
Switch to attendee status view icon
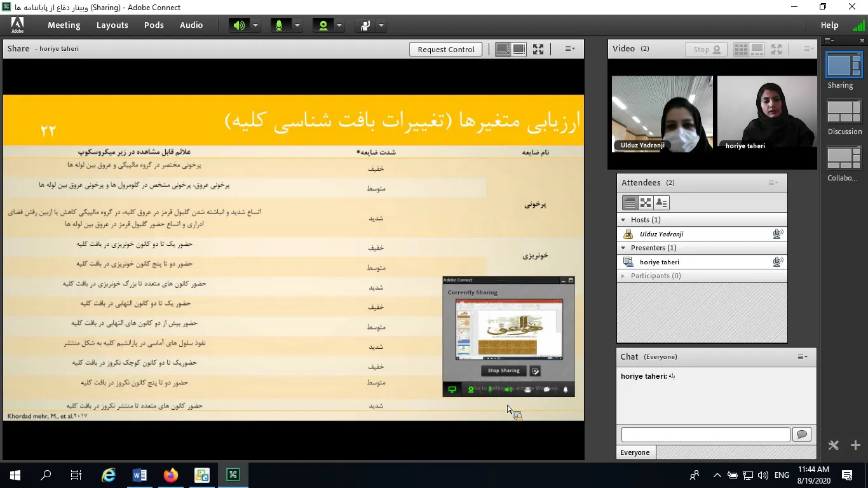[x=661, y=203]
